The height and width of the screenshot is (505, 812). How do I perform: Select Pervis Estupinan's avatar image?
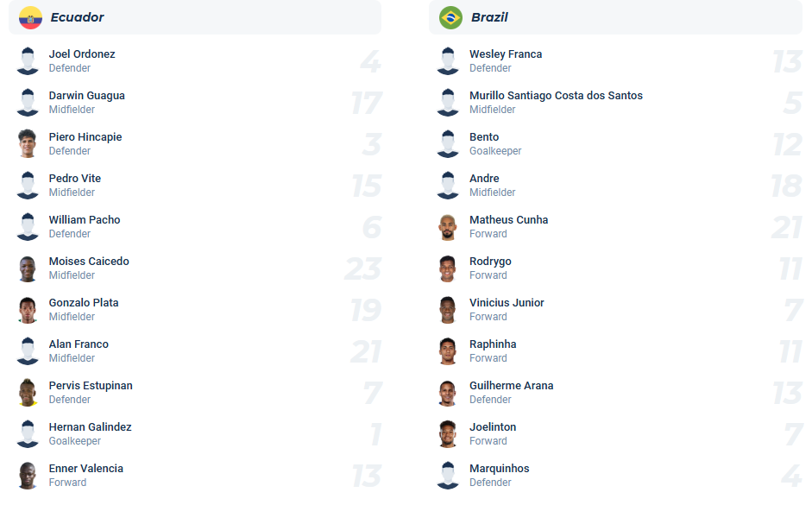28,392
